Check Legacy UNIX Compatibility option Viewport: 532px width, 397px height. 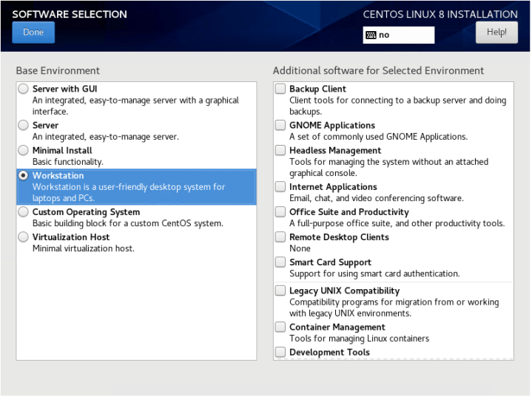point(280,291)
